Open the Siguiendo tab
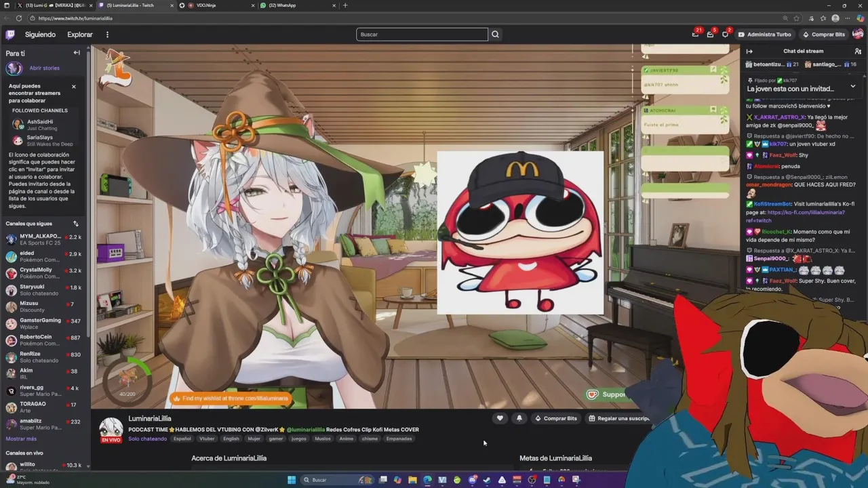Viewport: 868px width, 488px height. [40, 35]
